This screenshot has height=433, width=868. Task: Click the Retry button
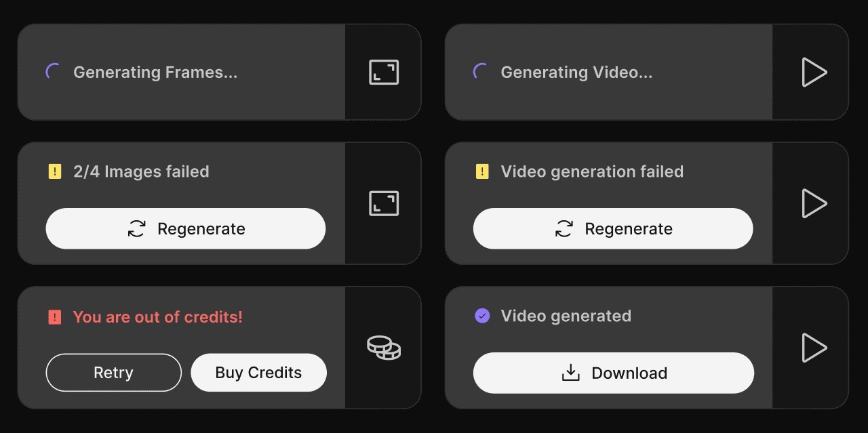[x=114, y=373]
